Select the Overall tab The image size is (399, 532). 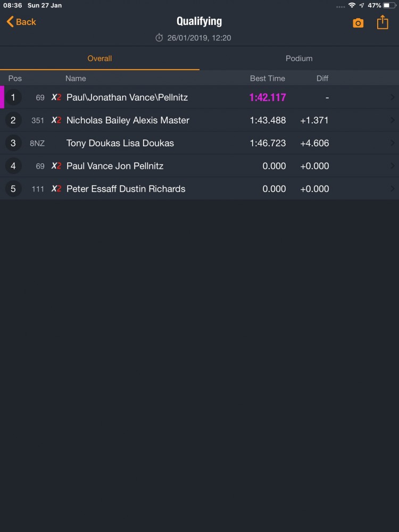[99, 59]
